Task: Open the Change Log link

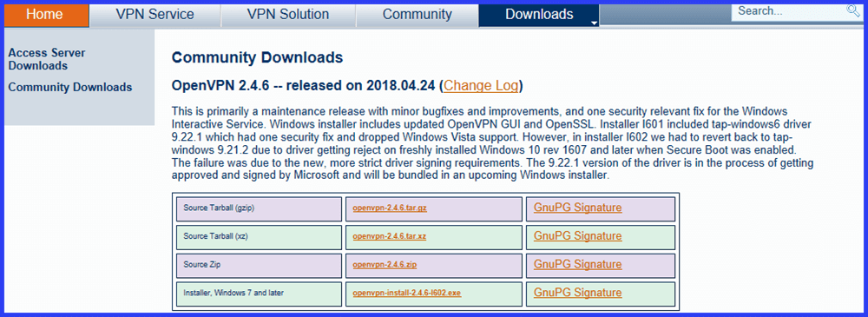Action: pos(481,86)
